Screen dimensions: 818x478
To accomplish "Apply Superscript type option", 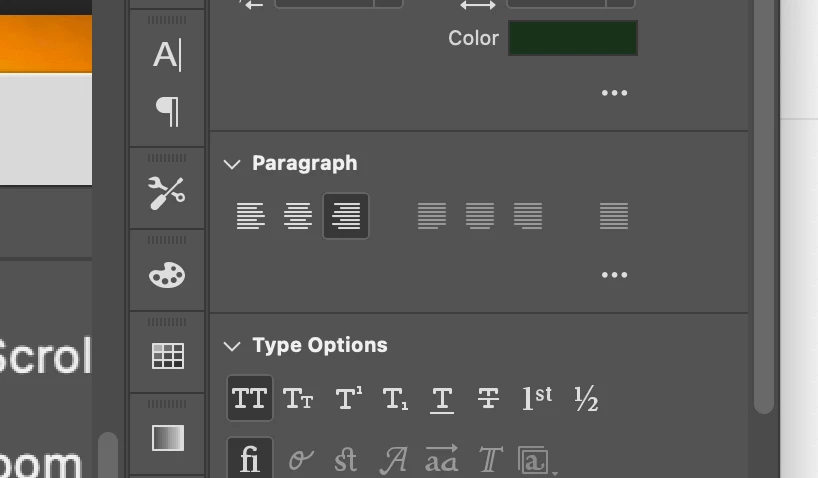I will point(348,400).
